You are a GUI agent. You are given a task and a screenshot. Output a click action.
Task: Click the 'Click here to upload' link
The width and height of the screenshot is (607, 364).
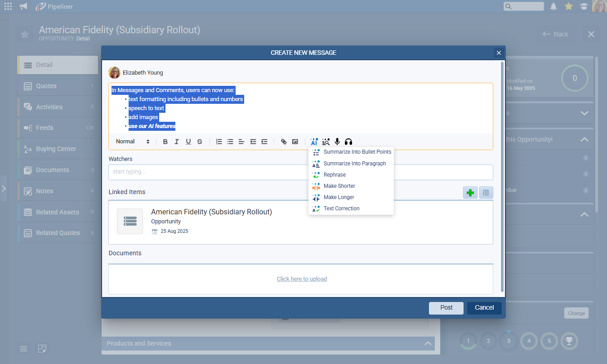pyautogui.click(x=302, y=279)
